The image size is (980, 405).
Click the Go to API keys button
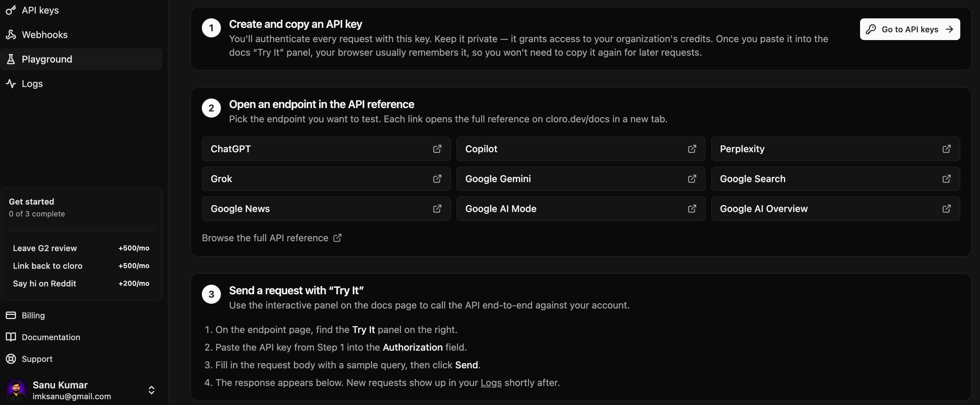[x=910, y=29]
